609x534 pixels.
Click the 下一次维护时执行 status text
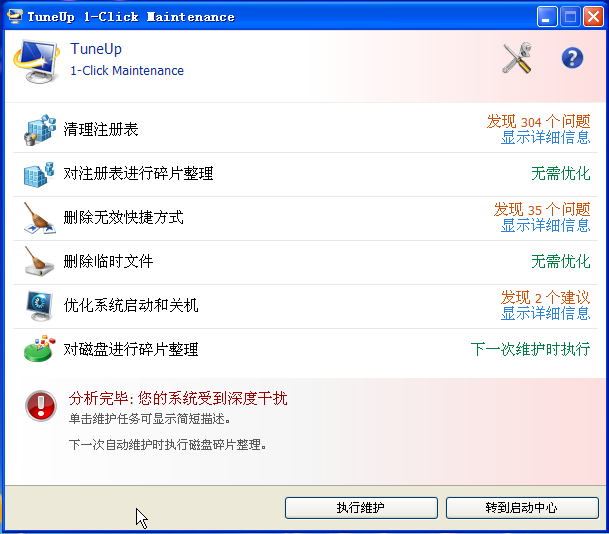click(x=530, y=349)
